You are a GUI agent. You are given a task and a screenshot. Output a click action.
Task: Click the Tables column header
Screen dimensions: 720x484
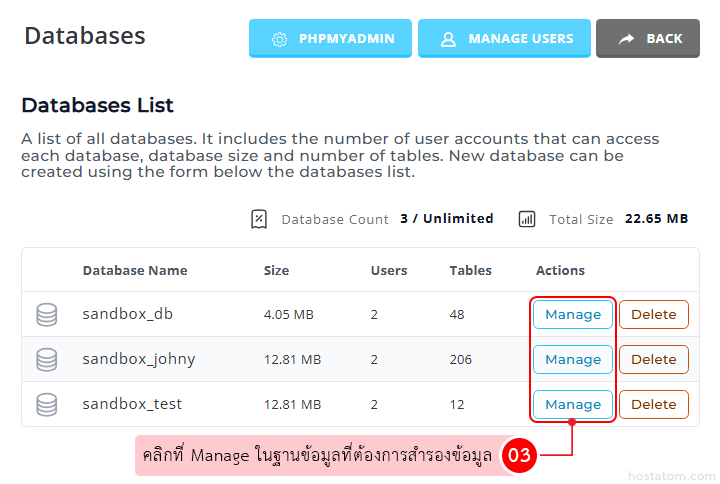470,271
